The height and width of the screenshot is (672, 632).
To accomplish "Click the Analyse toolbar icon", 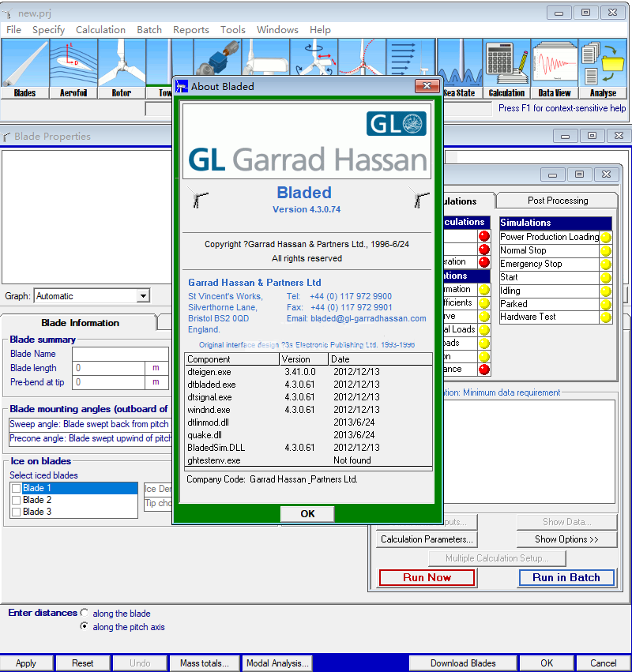I will (x=603, y=68).
